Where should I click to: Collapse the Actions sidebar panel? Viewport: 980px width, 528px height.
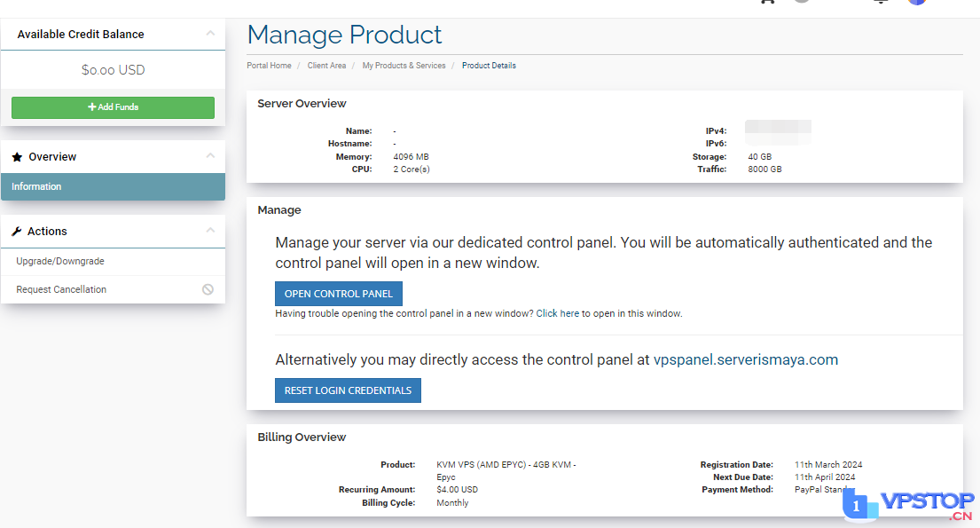tap(210, 231)
